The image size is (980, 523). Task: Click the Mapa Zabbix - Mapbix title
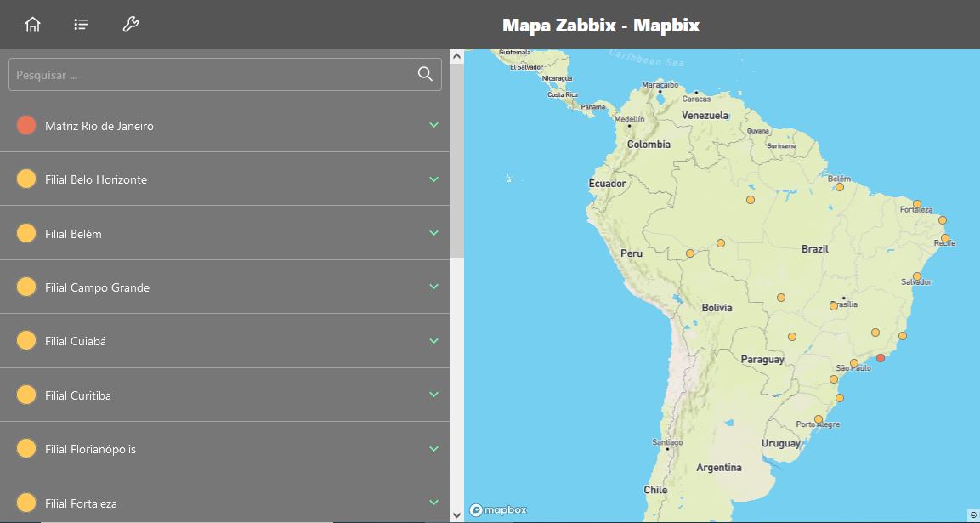click(601, 26)
